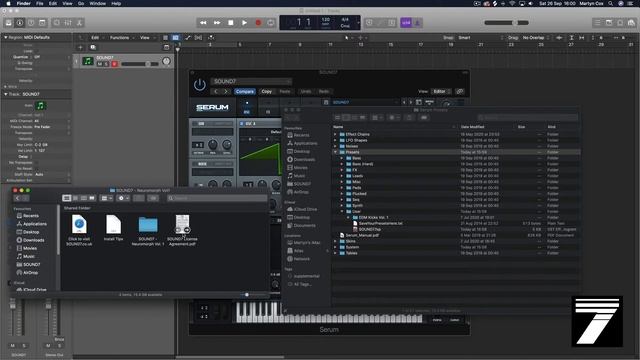The width and height of the screenshot is (640, 360).
Task: Adjust the master volume slider in the control bar
Action: point(506,23)
